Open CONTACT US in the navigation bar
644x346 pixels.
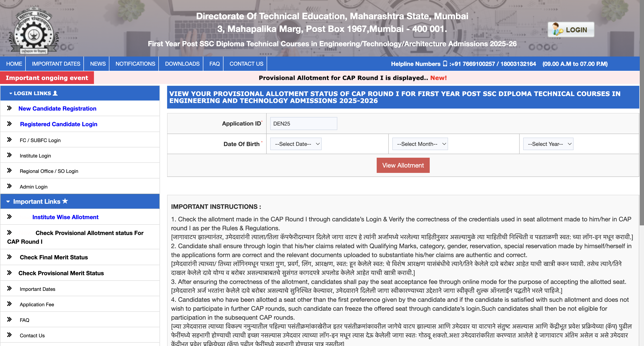(x=246, y=64)
